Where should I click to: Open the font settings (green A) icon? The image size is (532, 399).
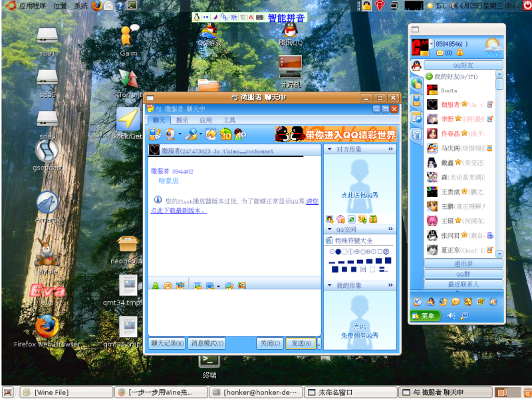156,286
